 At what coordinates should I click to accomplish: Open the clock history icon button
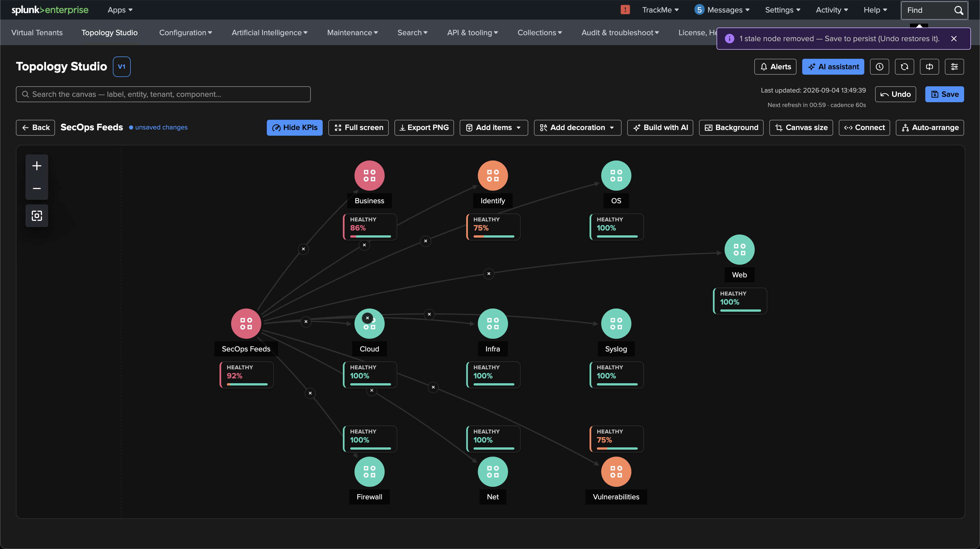(x=879, y=67)
